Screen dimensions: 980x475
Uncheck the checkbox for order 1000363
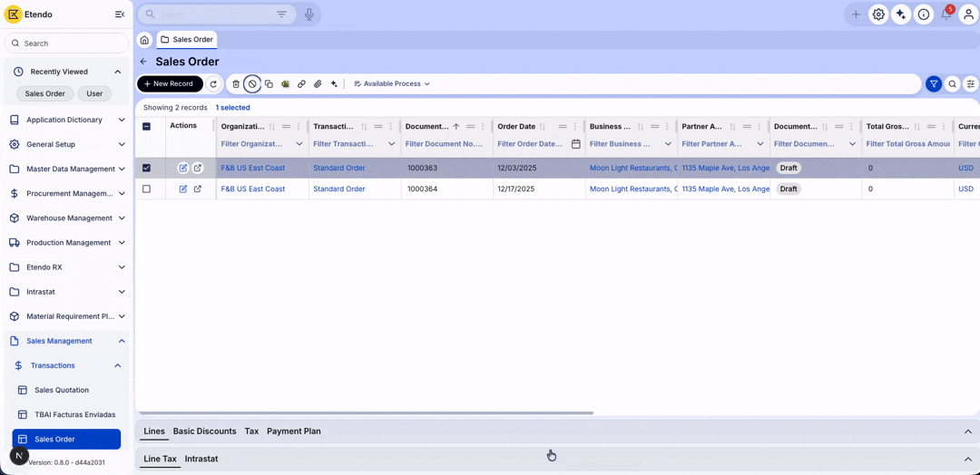(146, 168)
